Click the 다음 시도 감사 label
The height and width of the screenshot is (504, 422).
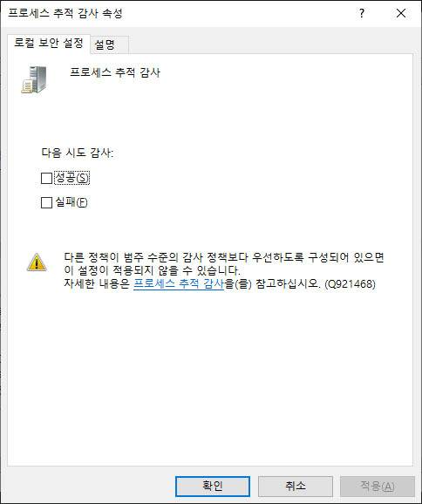coord(78,153)
